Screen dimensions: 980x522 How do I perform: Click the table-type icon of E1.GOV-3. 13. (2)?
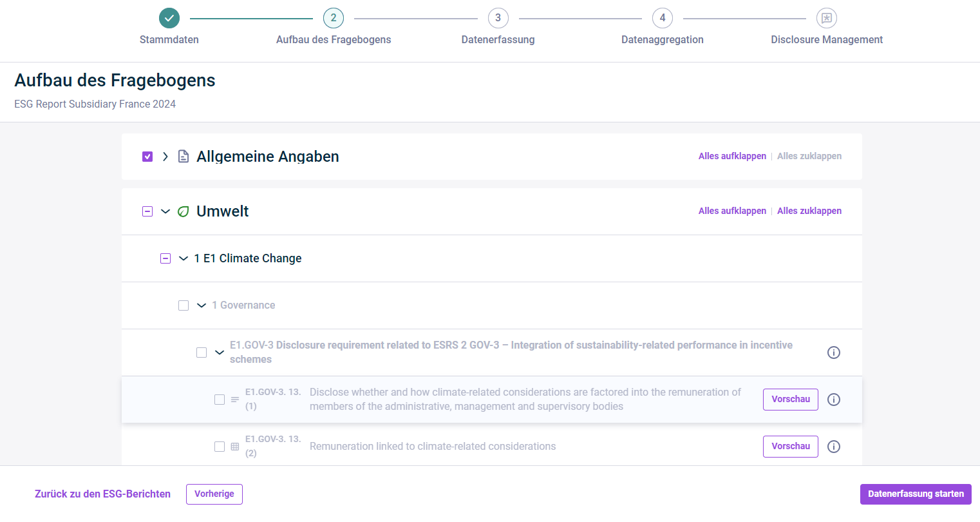235,447
